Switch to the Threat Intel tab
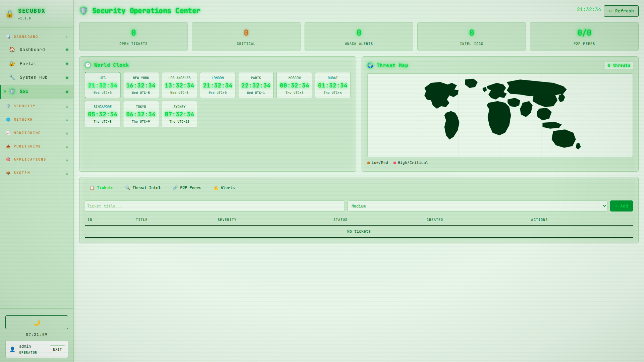Screen dimensions: 644x362 point(143,188)
